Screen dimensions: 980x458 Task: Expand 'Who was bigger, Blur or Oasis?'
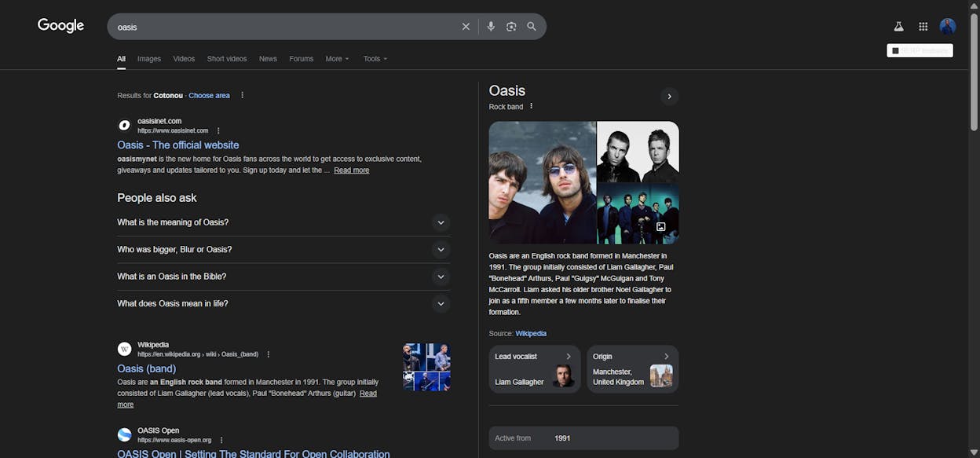point(283,250)
